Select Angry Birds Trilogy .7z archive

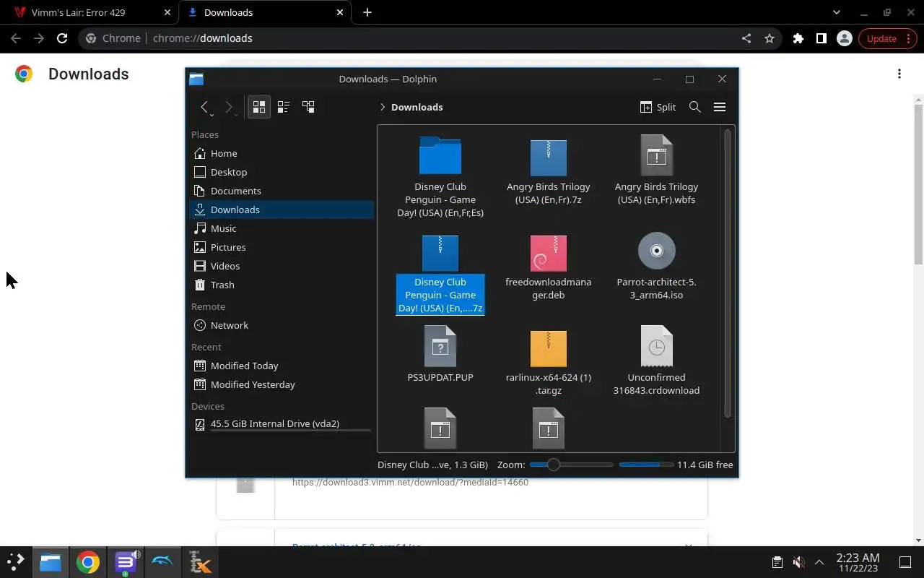(548, 158)
